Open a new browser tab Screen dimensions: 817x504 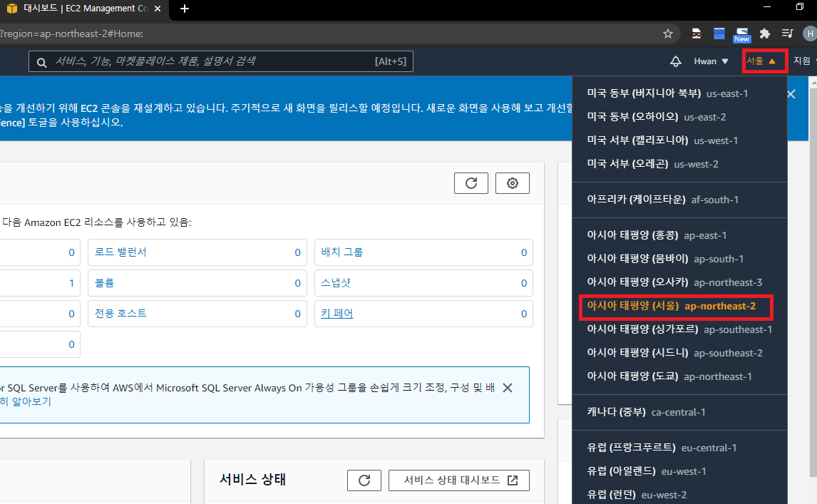click(185, 9)
